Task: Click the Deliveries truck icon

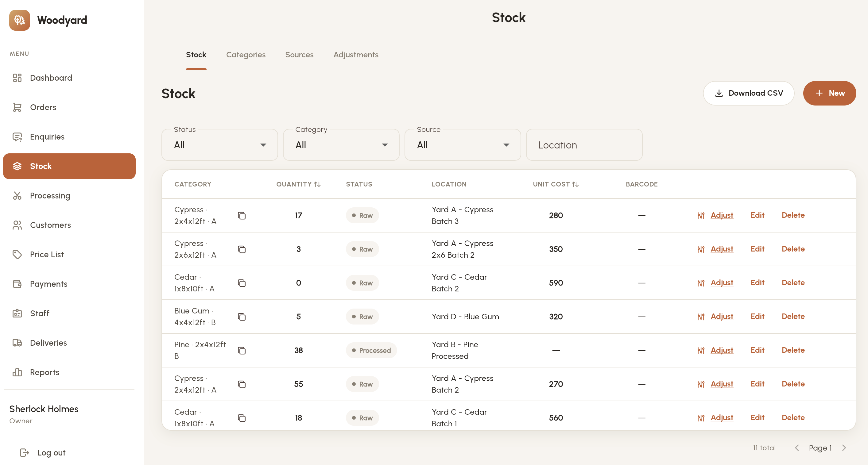Action: click(x=17, y=343)
